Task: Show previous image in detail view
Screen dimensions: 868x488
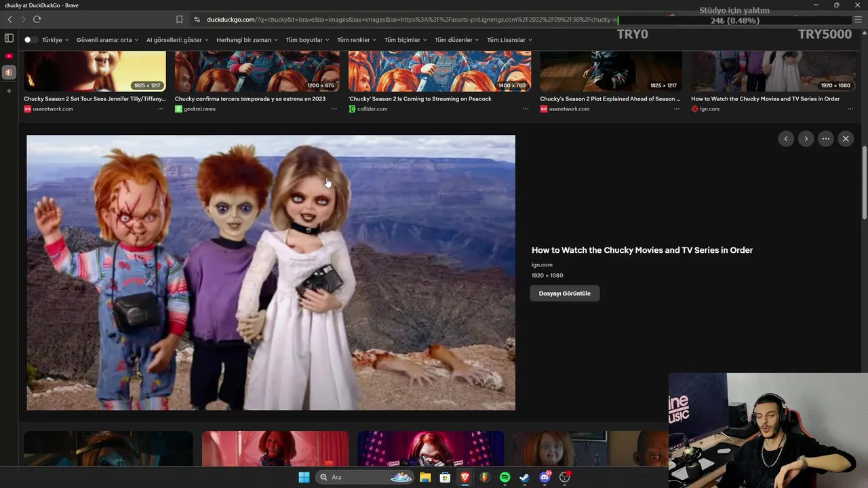Action: pos(786,138)
